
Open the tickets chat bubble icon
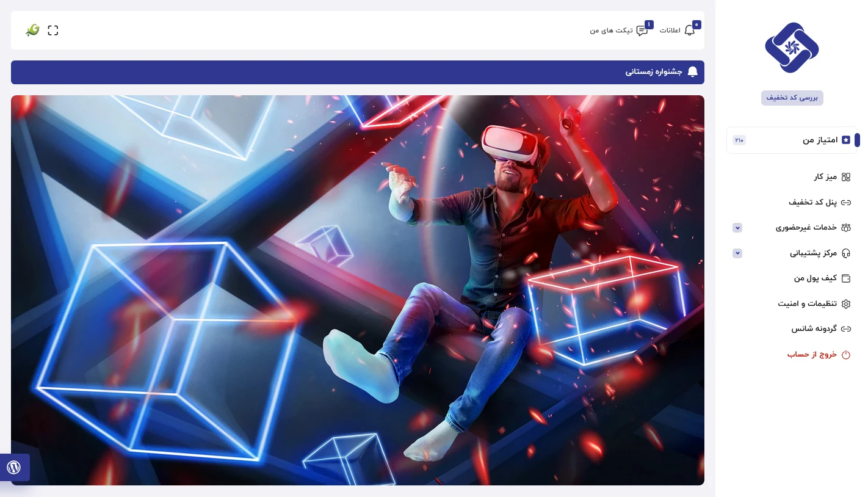pos(642,31)
